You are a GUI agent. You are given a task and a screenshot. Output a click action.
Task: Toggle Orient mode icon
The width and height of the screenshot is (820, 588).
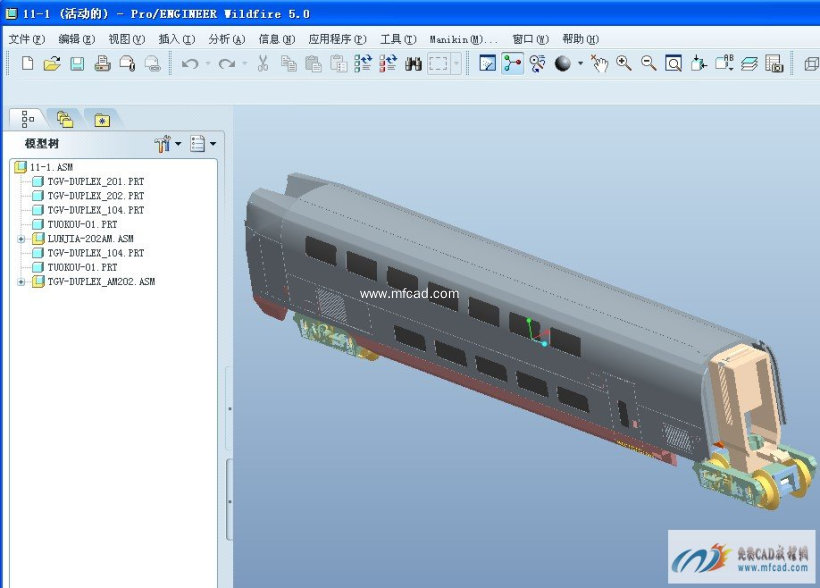(537, 64)
